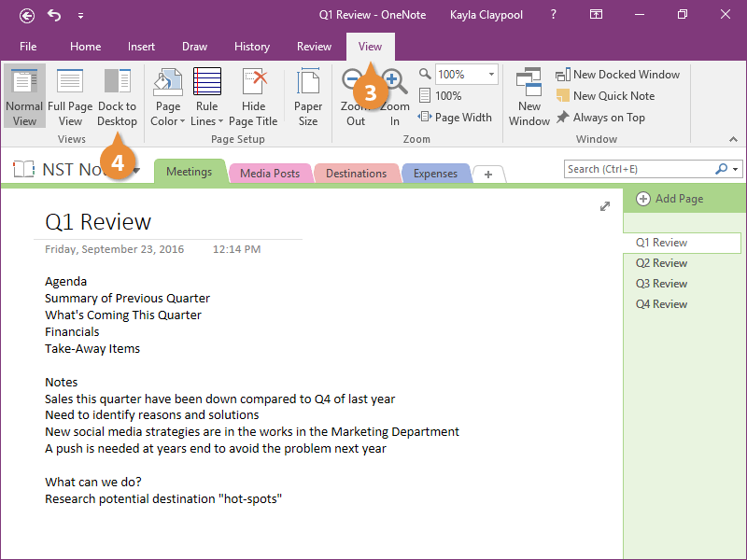Toggle Hide Page Title
This screenshot has width=747, height=560.
pos(253,96)
